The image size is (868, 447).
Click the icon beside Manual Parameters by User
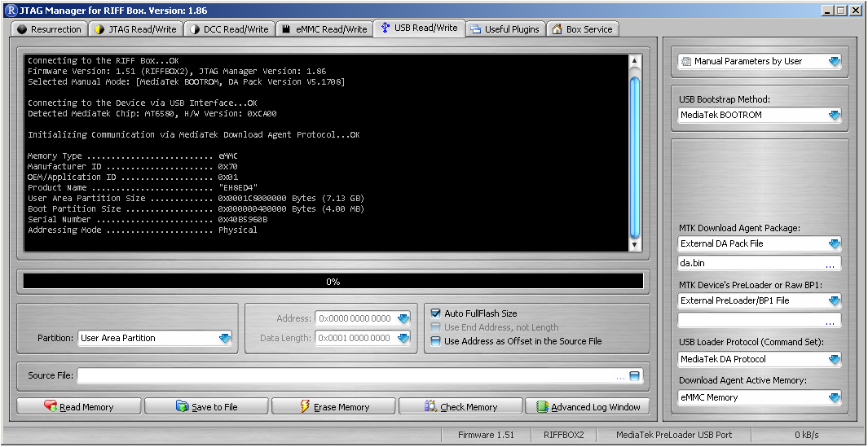686,61
